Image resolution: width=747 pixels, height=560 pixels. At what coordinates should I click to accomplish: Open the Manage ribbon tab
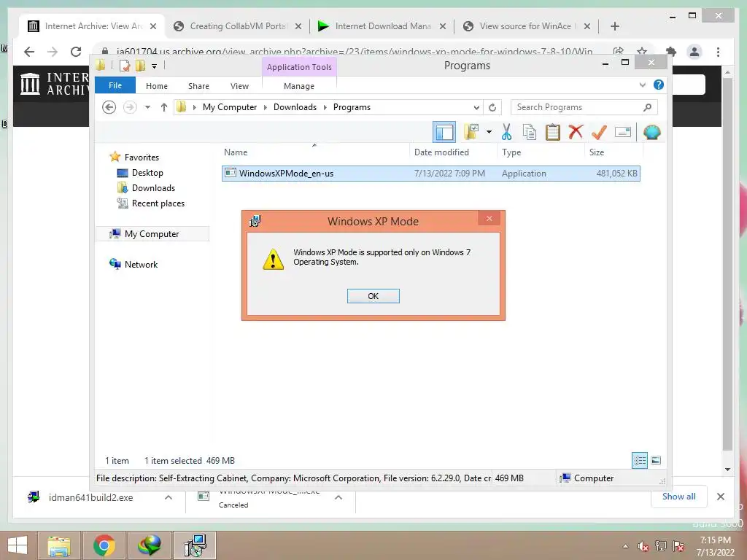[298, 86]
